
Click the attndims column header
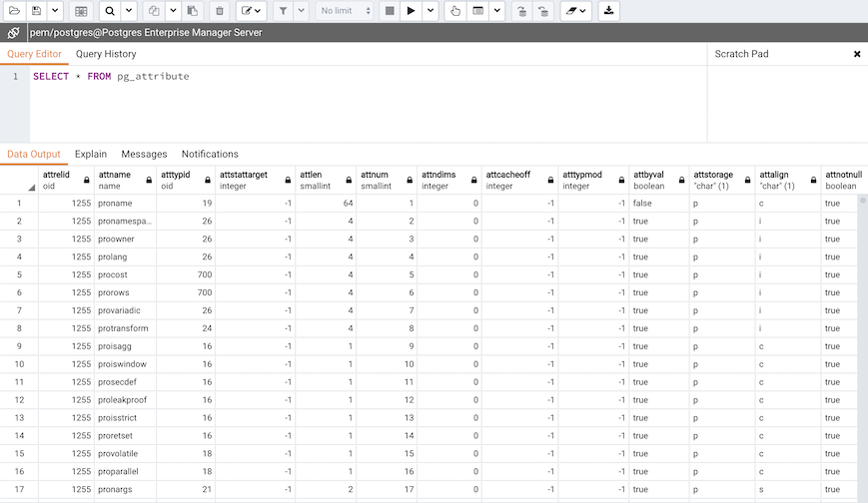tap(449, 180)
